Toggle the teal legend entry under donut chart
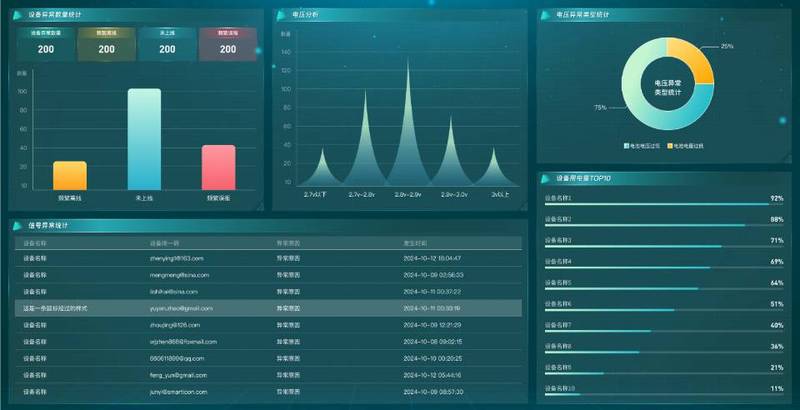This screenshot has height=410, width=800. coord(642,146)
